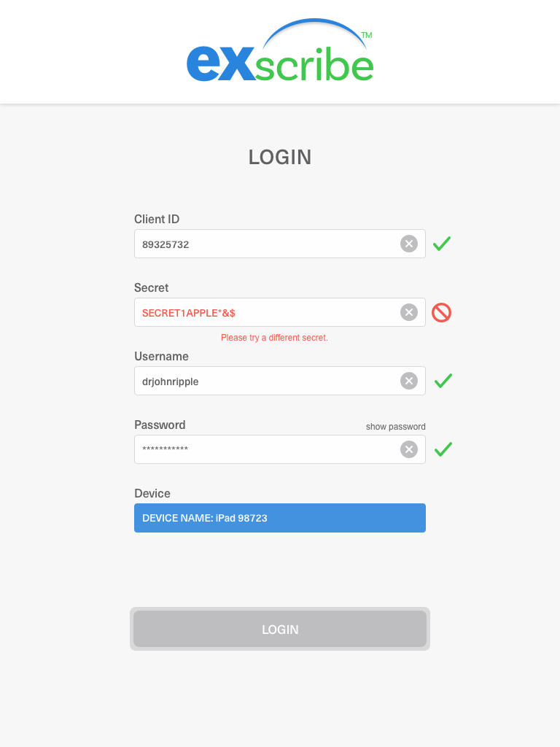Viewport: 560px width, 747px height.
Task: Click into the Secret field with red text
Action: click(x=280, y=312)
